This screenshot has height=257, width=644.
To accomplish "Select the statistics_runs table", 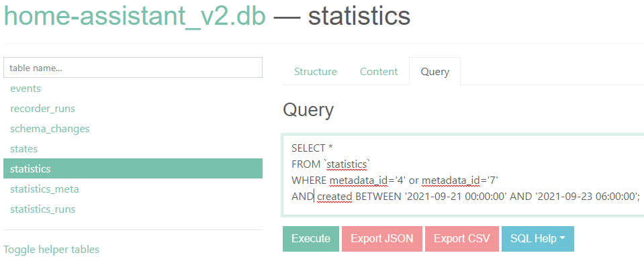I will click(x=43, y=209).
